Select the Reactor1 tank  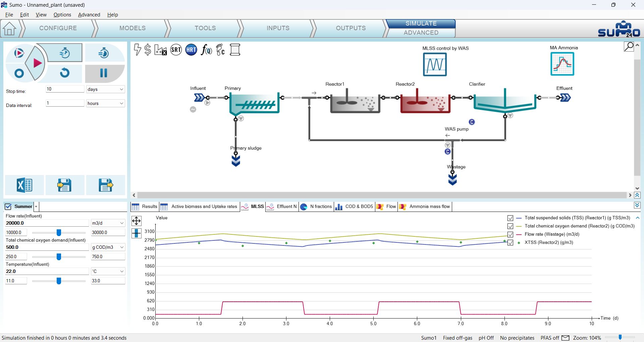point(355,101)
